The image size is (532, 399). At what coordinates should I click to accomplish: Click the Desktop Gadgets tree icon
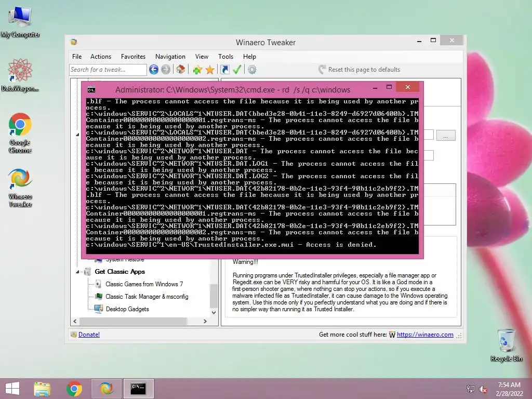pos(99,309)
